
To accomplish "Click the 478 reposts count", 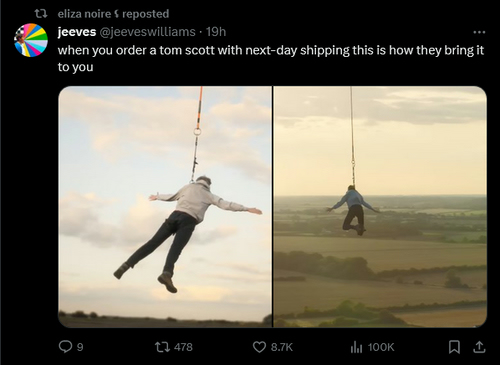I will click(183, 347).
